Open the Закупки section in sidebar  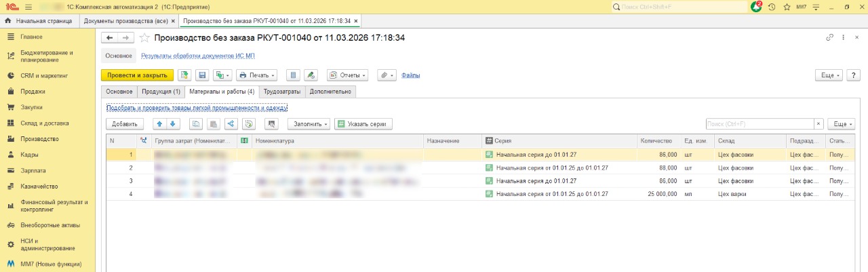click(31, 107)
